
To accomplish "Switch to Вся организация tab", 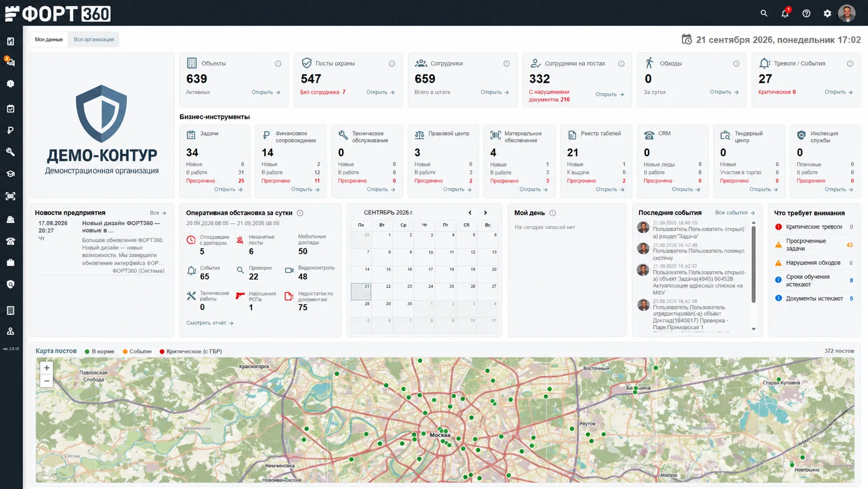I will coord(94,39).
